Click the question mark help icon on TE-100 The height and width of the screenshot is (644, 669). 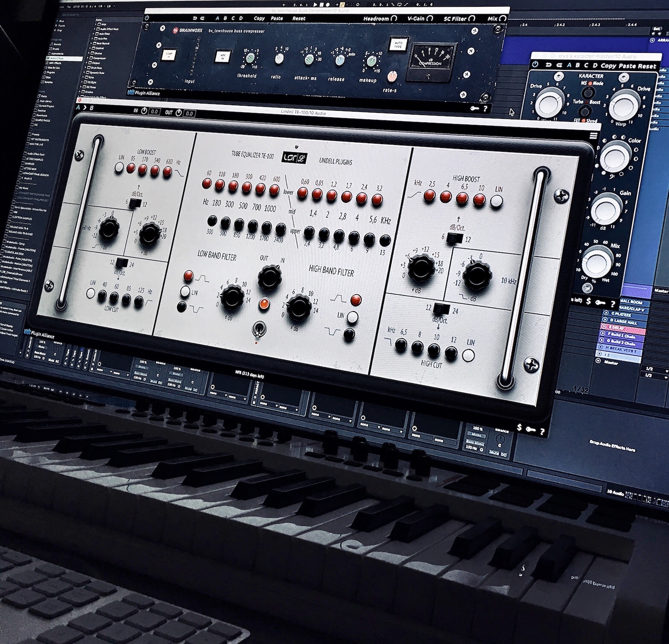coord(542,432)
